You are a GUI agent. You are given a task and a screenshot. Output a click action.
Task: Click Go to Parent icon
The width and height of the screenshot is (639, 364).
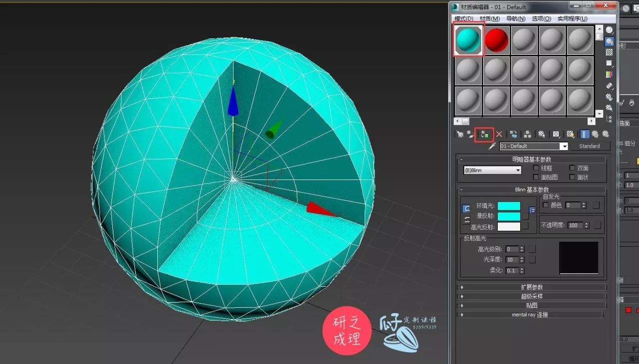tap(596, 134)
